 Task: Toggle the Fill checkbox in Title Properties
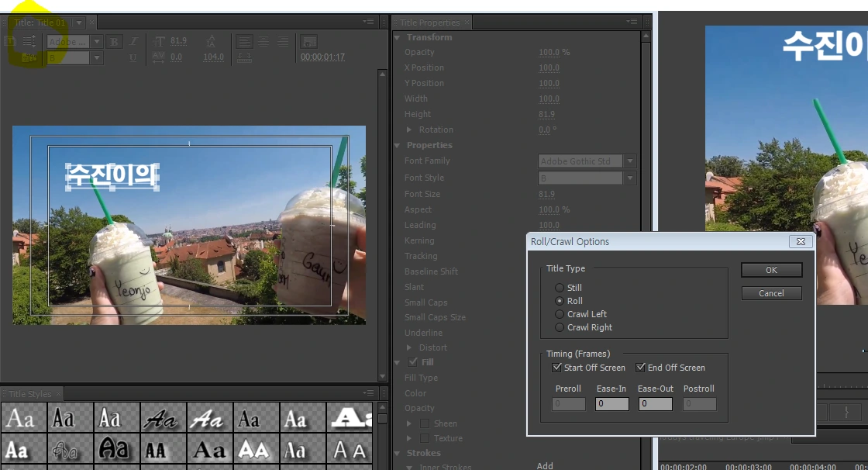point(412,362)
